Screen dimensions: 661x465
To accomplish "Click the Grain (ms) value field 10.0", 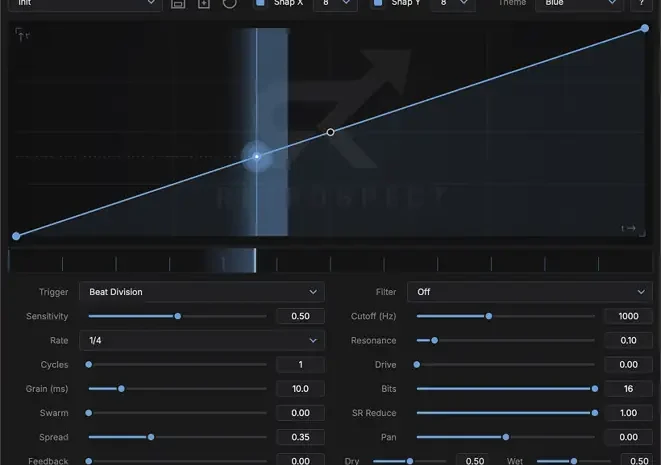I will [x=300, y=389].
